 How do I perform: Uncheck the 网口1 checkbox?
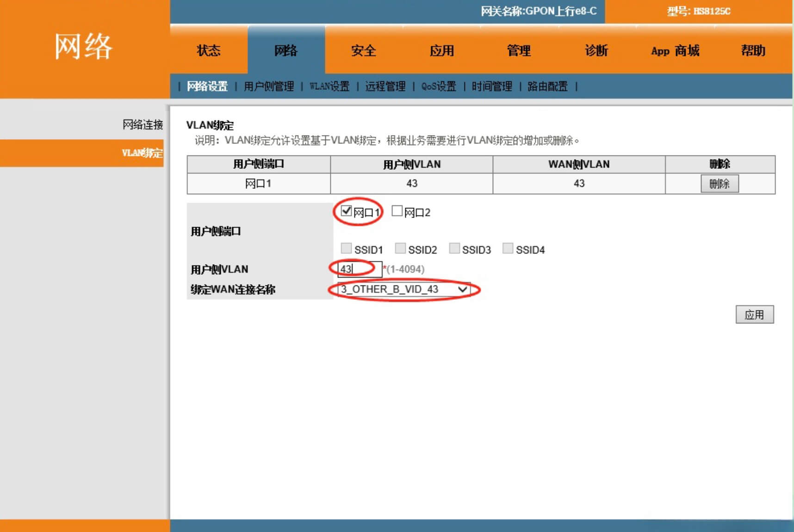345,211
